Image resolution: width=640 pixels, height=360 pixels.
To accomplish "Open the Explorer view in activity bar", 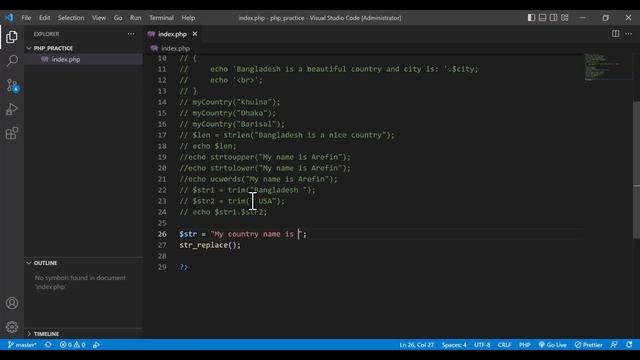I will [x=12, y=37].
